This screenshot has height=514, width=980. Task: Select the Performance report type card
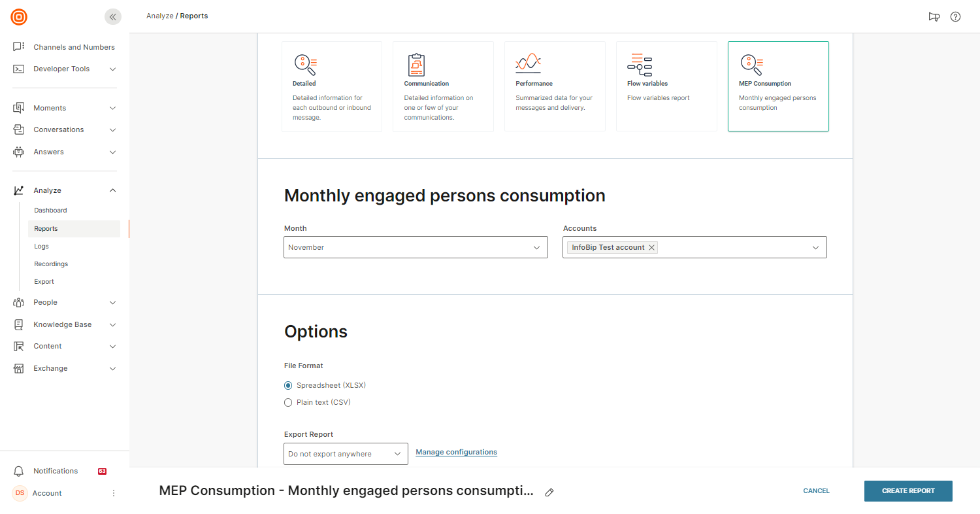555,86
